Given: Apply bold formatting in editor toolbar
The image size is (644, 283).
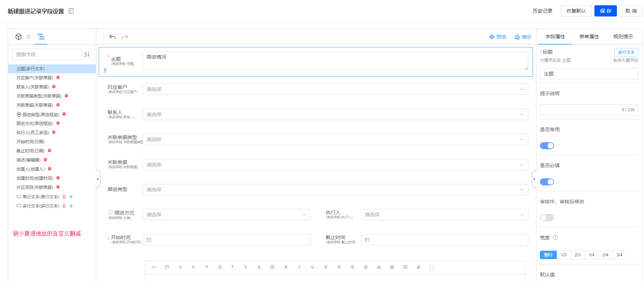Looking at the screenshot, I should [286, 267].
